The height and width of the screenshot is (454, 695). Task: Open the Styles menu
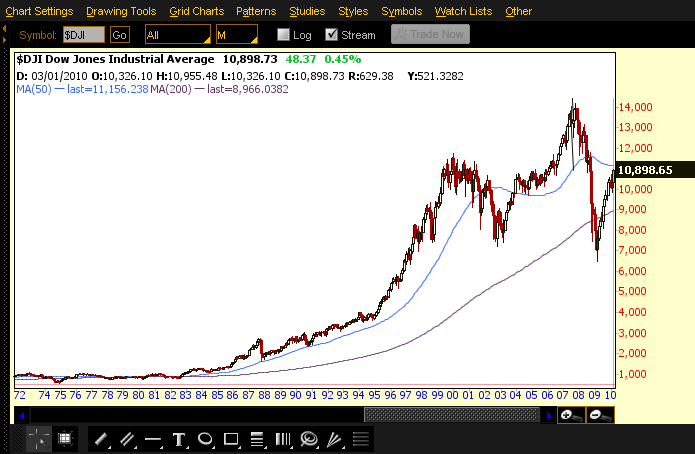(353, 11)
